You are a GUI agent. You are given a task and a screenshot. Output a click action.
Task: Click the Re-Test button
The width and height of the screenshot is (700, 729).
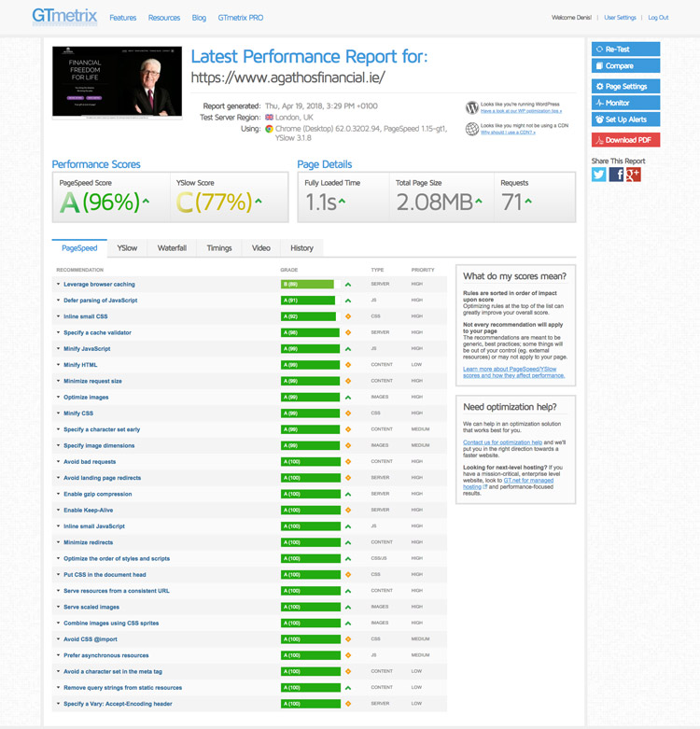(625, 49)
